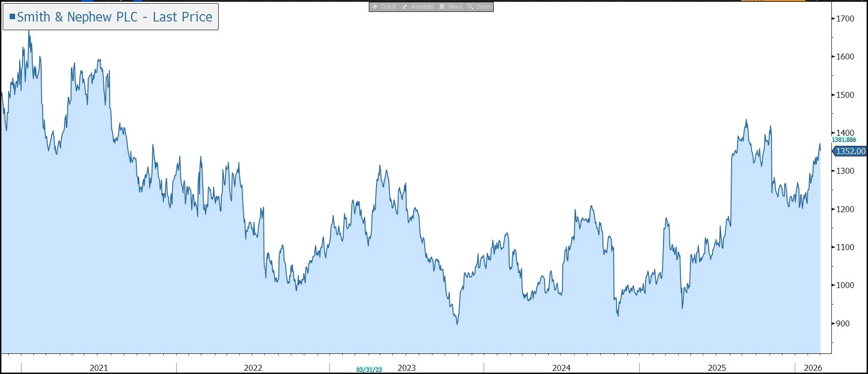Activate the Track crosshair tool
This screenshot has width=868, height=374.
pyautogui.click(x=384, y=7)
